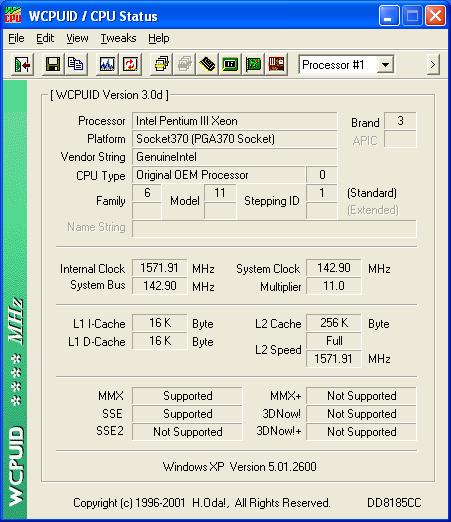Click the Socket370 platform field

[235, 139]
